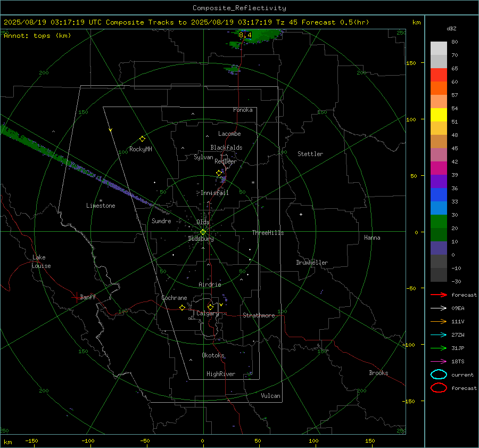Click the Innisfail city label
Viewport: 479px width, 448px height.
point(214,193)
